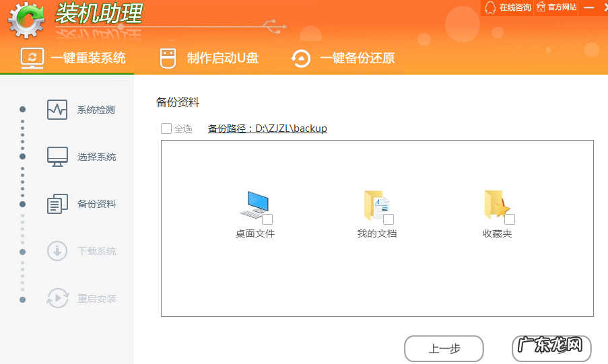This screenshot has height=364, width=608.
Task: Click the 收藏夹 star folder icon
Action: [497, 205]
